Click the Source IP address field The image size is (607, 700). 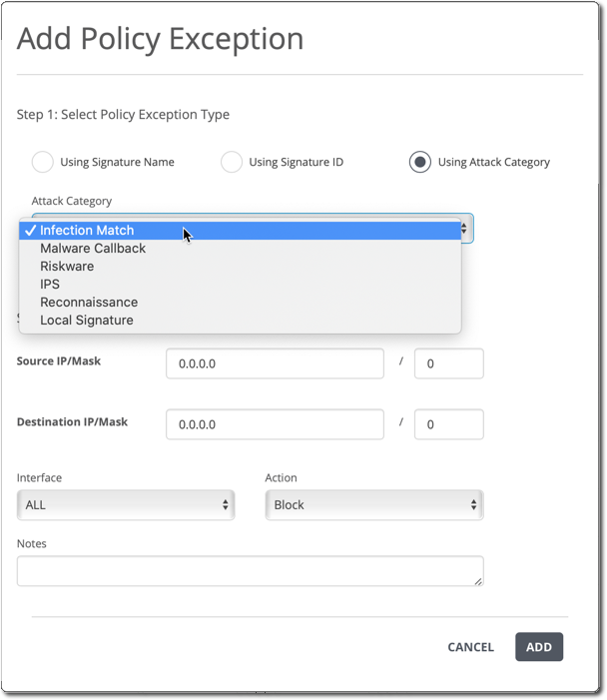pos(275,363)
